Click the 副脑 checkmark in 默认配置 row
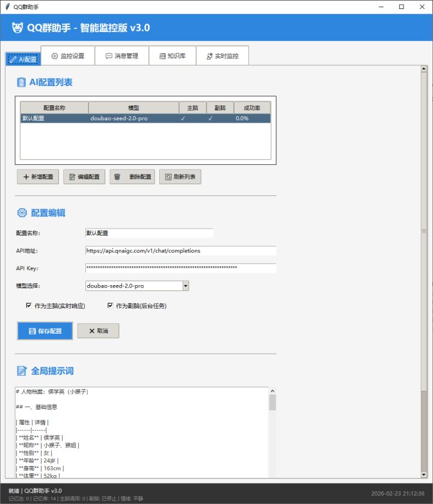The height and width of the screenshot is (504, 433). point(210,118)
